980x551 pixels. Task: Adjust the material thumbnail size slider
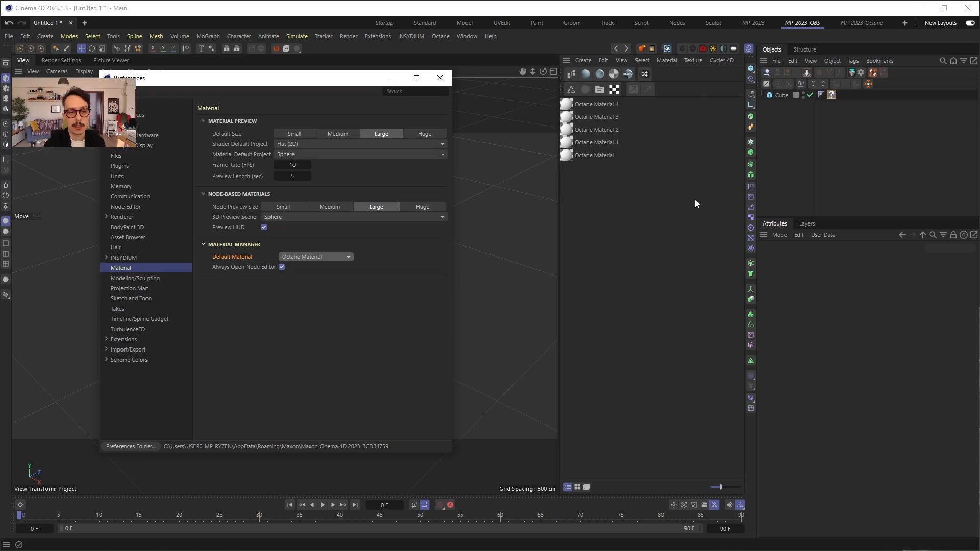pos(720,487)
